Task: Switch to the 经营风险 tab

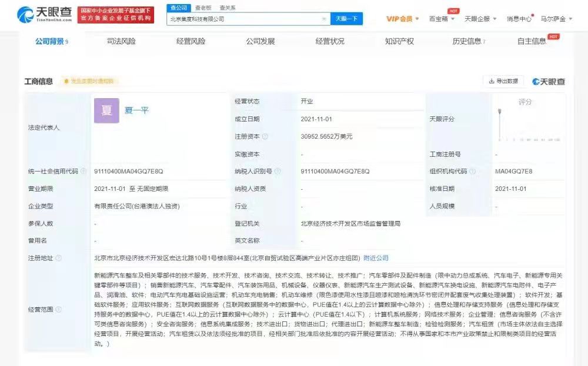Action: pyautogui.click(x=191, y=41)
